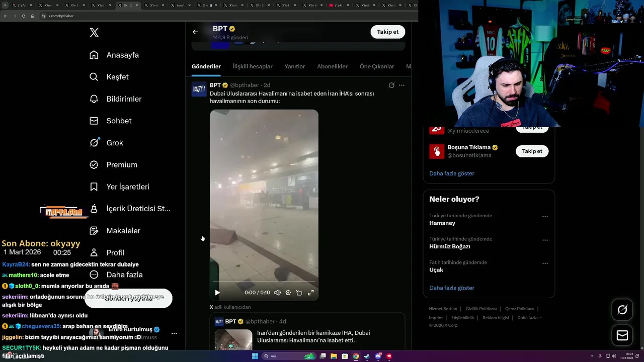
Task: Open Boşuna Tıklama profile avatar
Action: [x=437, y=151]
